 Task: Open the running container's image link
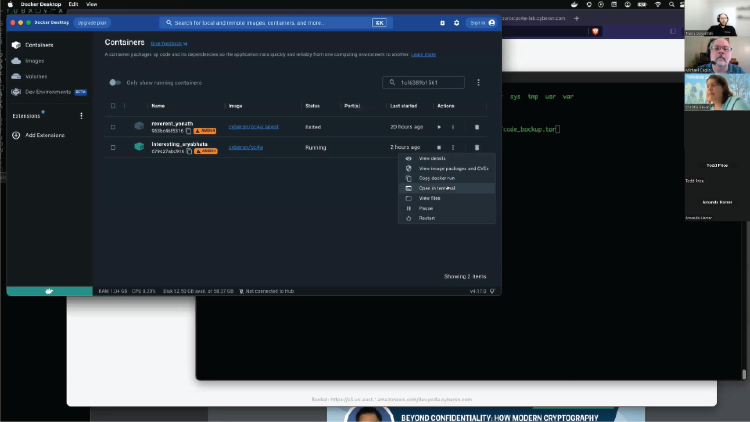coord(246,147)
